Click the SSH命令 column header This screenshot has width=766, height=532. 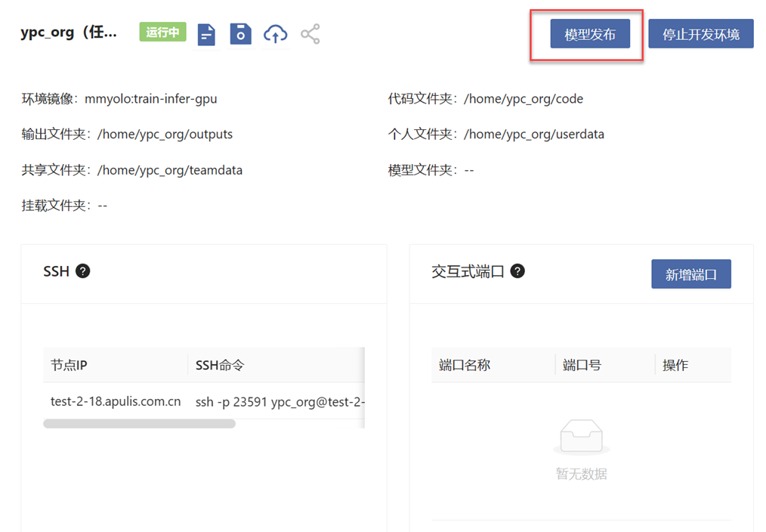tap(220, 365)
